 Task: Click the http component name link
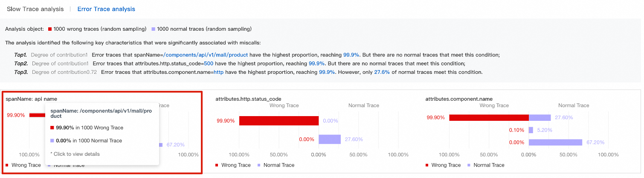pos(218,72)
